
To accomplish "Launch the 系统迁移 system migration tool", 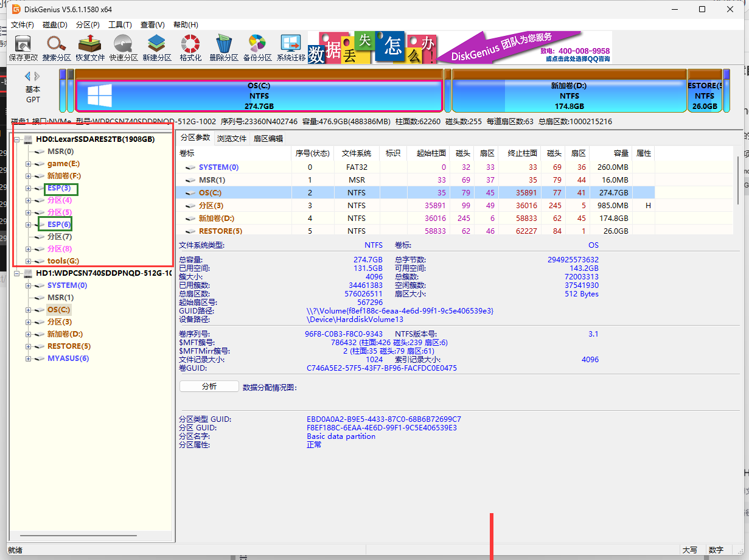I will coord(291,48).
